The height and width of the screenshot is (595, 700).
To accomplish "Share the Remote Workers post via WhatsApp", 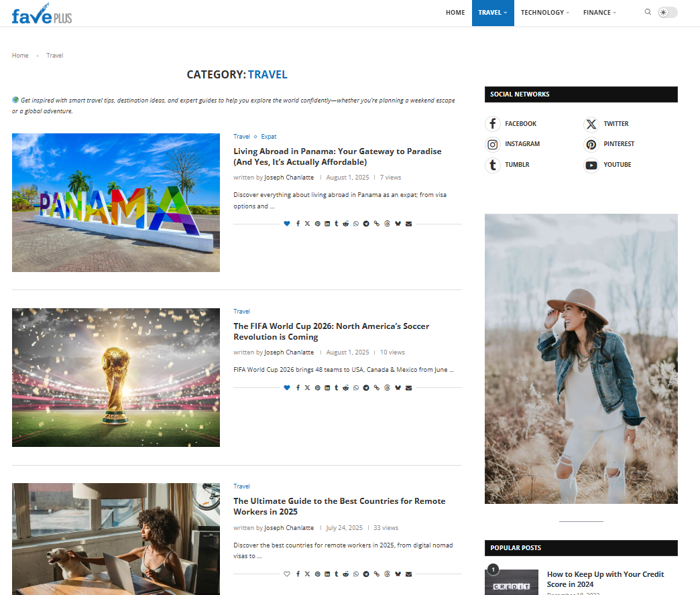I will coord(356,574).
